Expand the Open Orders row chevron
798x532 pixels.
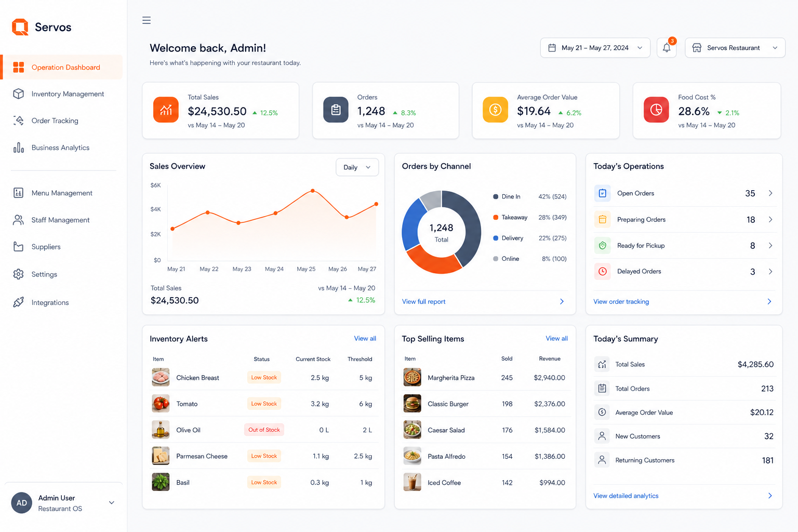pyautogui.click(x=770, y=193)
